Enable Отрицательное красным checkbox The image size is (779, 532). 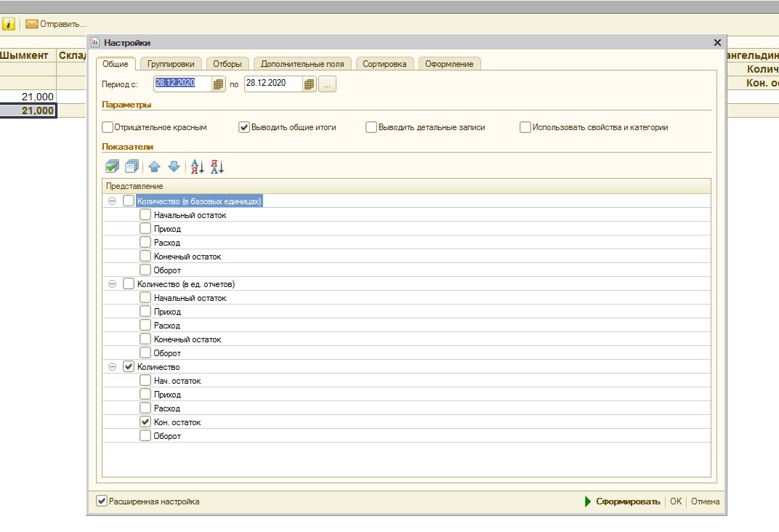coord(108,127)
